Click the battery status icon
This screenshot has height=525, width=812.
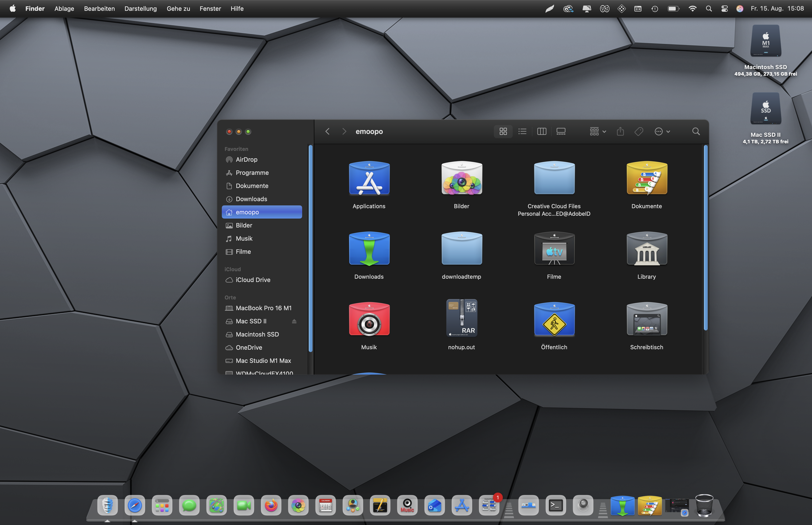pos(673,9)
